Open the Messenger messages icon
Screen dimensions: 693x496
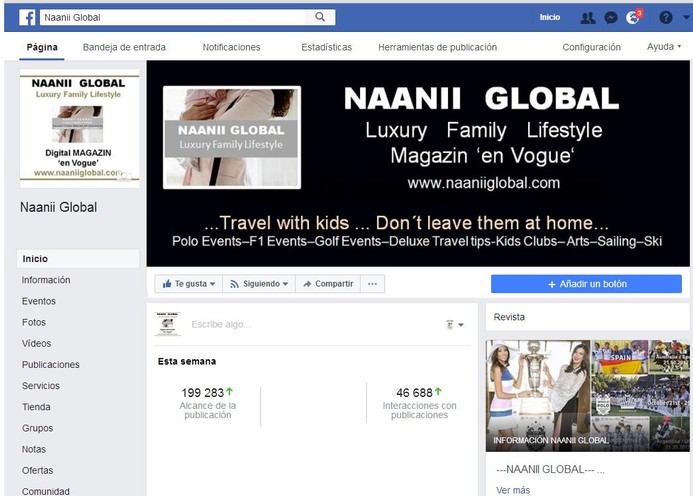click(x=611, y=18)
